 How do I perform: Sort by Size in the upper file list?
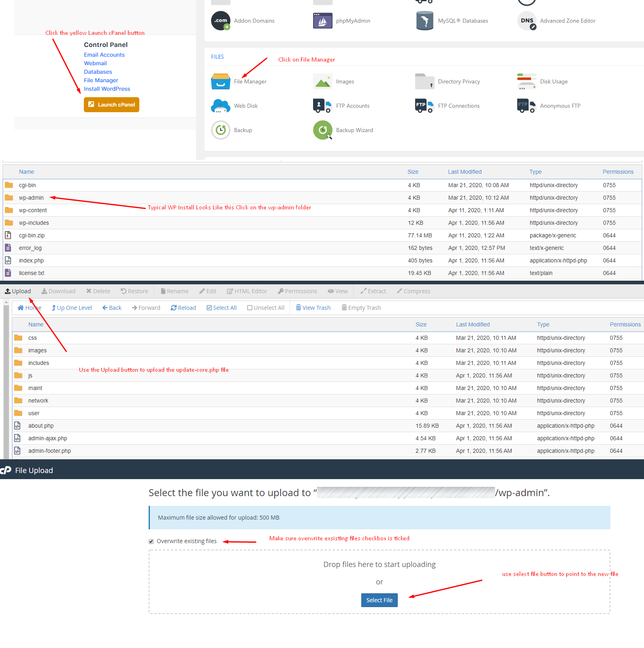click(413, 172)
